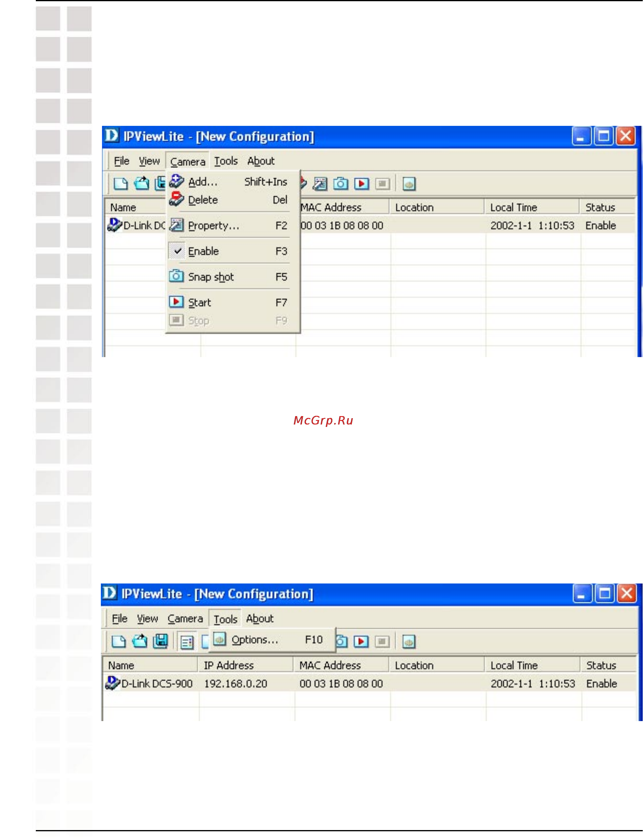Click D-Link camera row icon in upper window
Image resolution: width=643 pixels, height=840 pixels.
pos(114,225)
